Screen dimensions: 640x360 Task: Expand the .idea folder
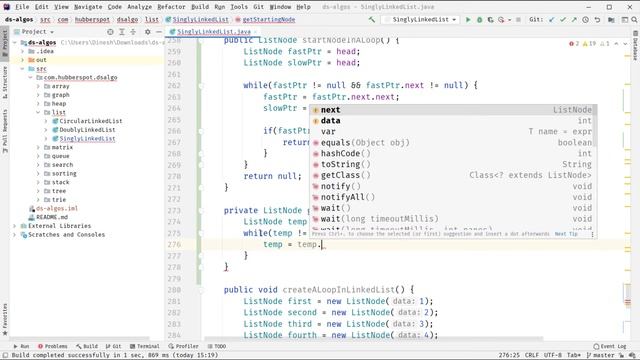click(x=22, y=51)
